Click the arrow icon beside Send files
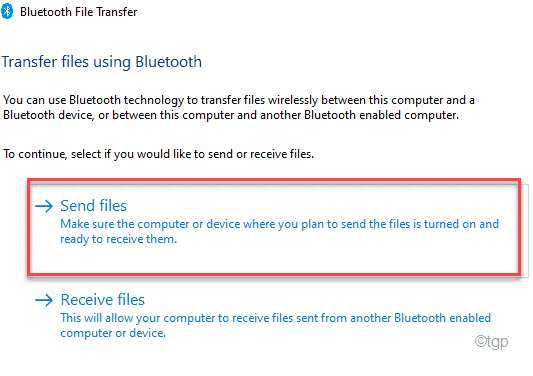This screenshot has width=533, height=376. point(44,206)
